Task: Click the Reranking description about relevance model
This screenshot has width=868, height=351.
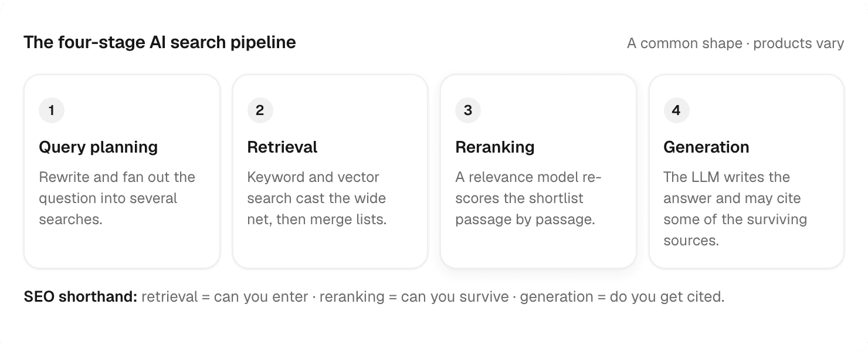Action: (x=528, y=198)
